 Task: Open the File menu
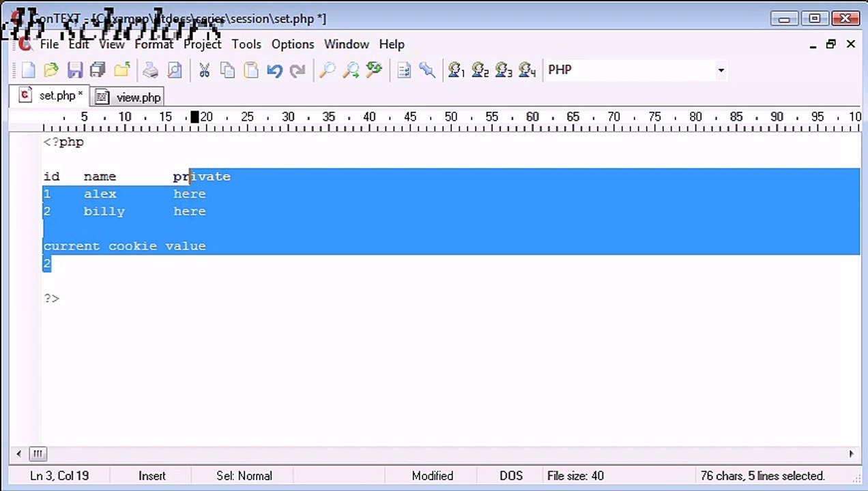point(49,44)
